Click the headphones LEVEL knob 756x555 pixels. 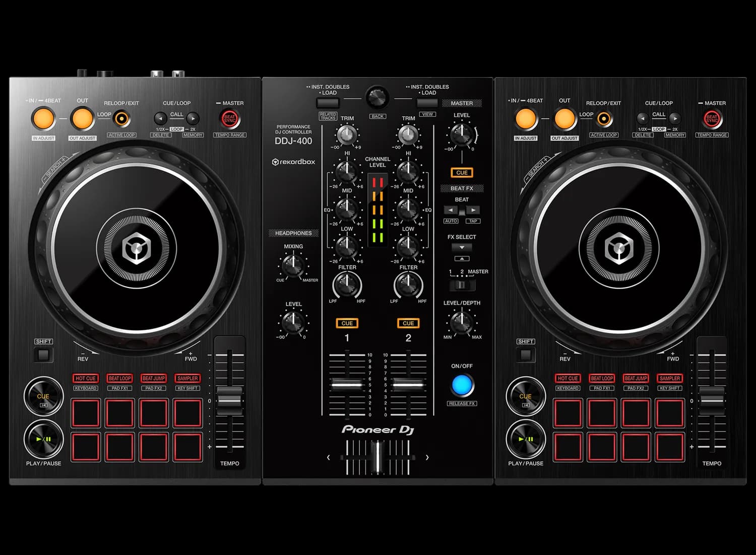pos(293,322)
